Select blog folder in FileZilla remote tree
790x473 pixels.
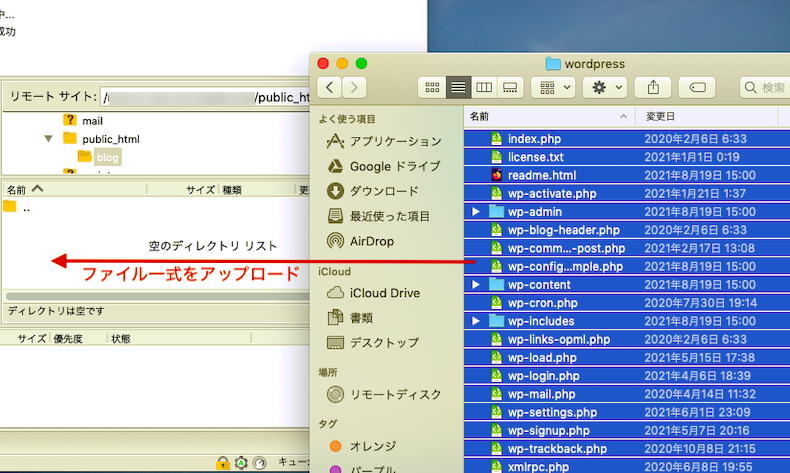click(x=100, y=157)
